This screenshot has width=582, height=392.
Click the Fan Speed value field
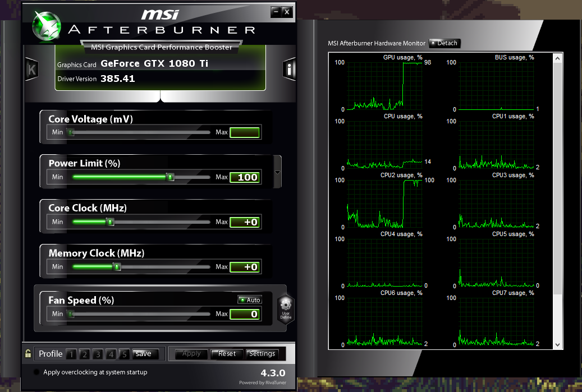[x=245, y=314]
